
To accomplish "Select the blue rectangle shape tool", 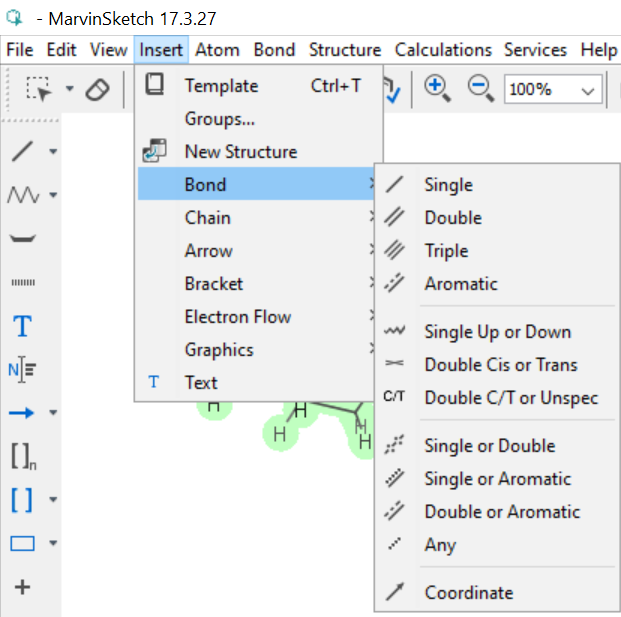I will [x=22, y=544].
